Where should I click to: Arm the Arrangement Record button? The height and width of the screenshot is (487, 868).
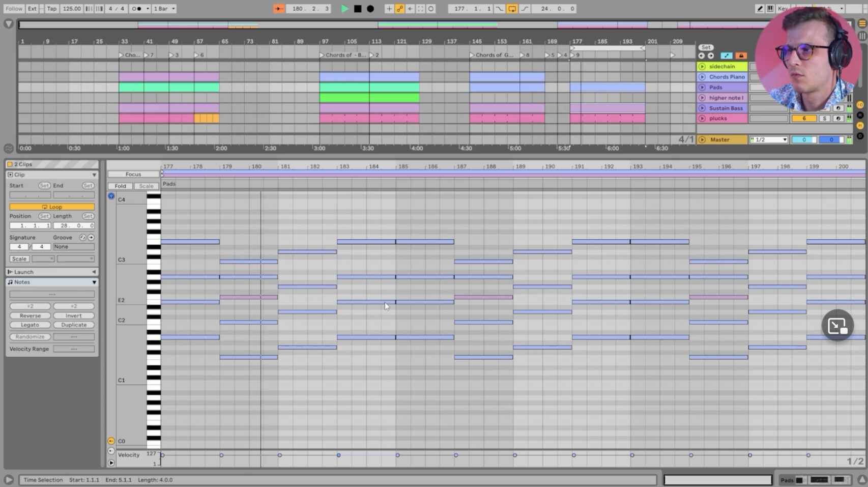[370, 9]
